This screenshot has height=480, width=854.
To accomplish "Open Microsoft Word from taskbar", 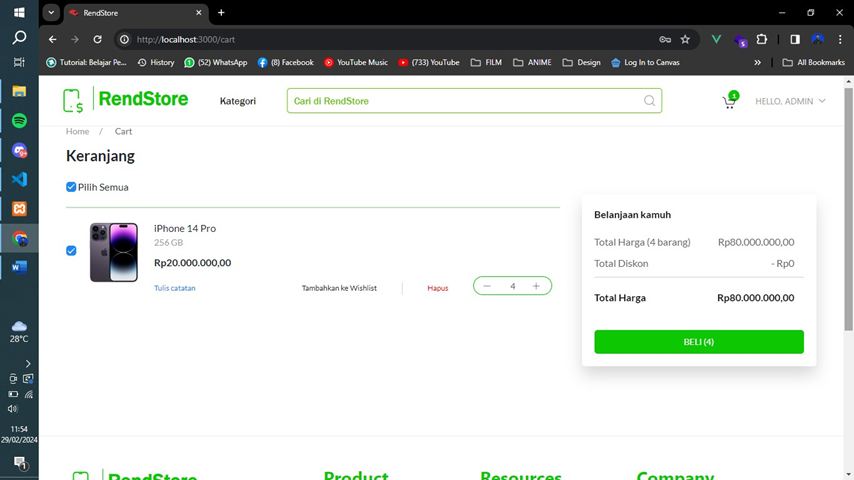I will pos(19,267).
